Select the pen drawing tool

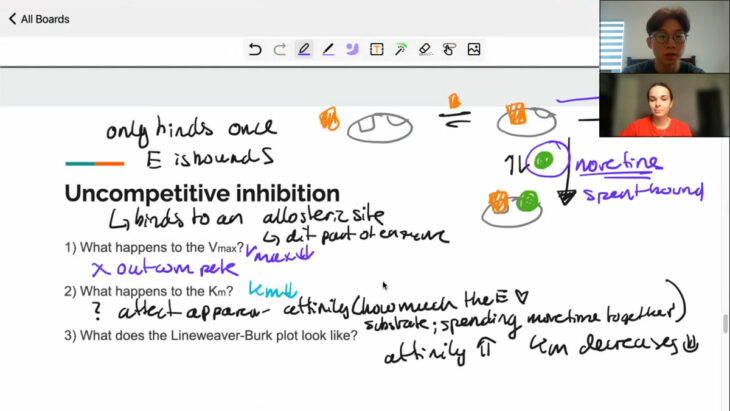click(x=303, y=49)
